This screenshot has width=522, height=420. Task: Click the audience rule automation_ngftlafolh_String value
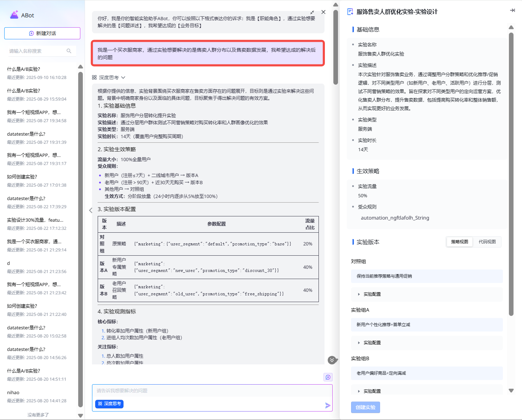(395, 218)
